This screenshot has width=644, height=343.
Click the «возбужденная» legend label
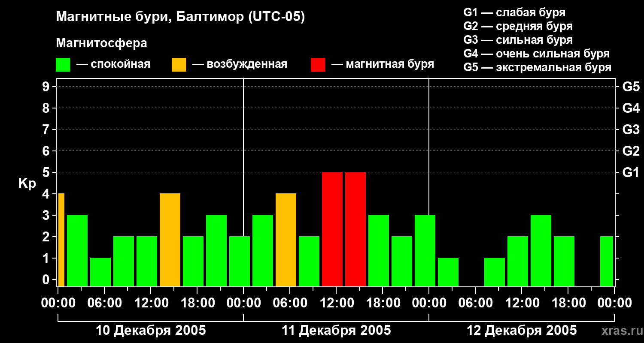247,64
